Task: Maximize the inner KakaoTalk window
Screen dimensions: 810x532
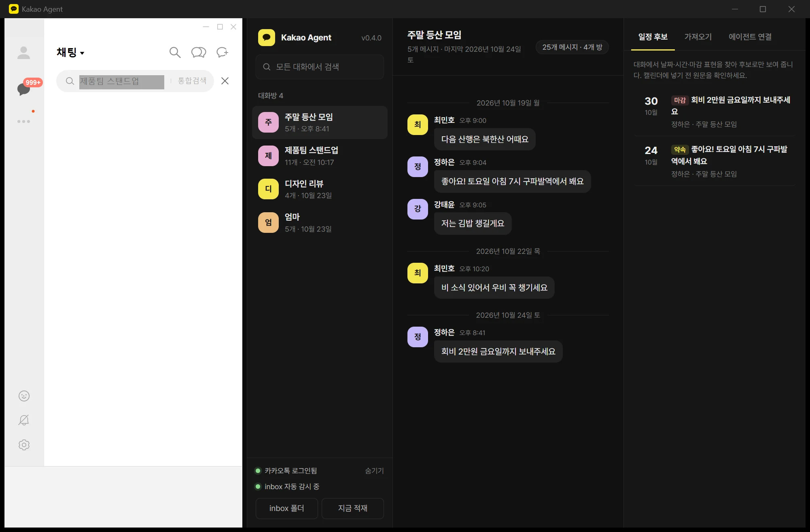Action: tap(220, 27)
